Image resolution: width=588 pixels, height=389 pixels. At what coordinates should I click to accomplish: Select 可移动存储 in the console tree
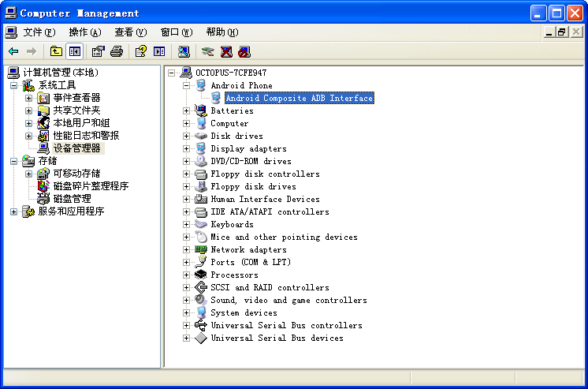pyautogui.click(x=77, y=174)
